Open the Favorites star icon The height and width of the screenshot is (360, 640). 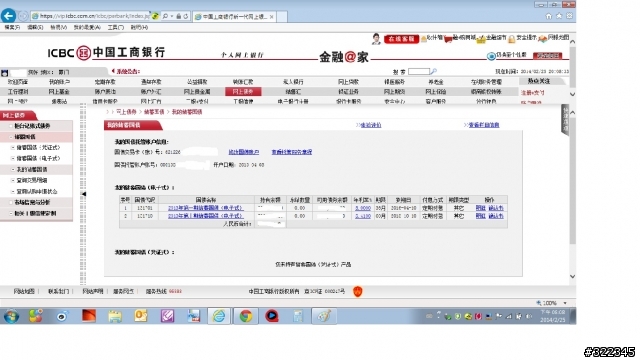point(559,16)
